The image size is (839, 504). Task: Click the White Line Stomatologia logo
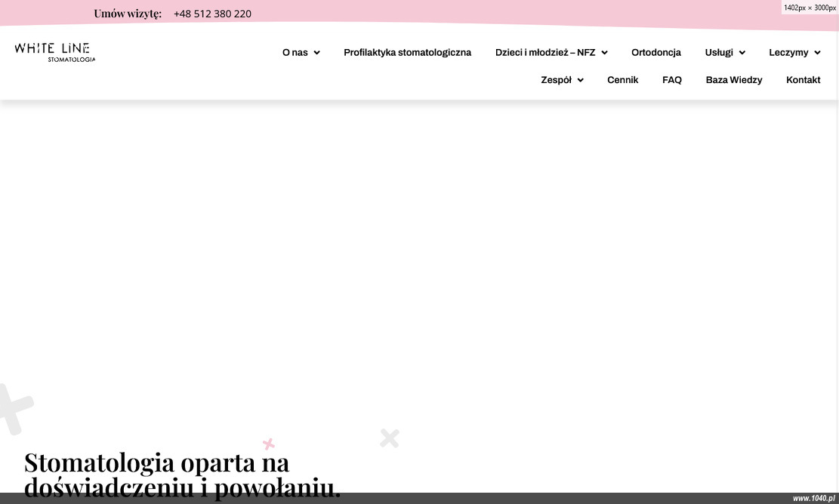[x=55, y=52]
